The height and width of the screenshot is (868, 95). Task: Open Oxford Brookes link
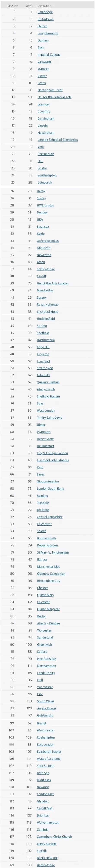coord(48,241)
